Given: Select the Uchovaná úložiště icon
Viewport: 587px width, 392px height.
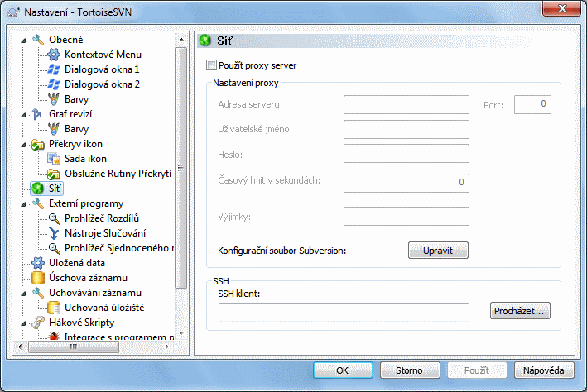Looking at the screenshot, I should 54,308.
